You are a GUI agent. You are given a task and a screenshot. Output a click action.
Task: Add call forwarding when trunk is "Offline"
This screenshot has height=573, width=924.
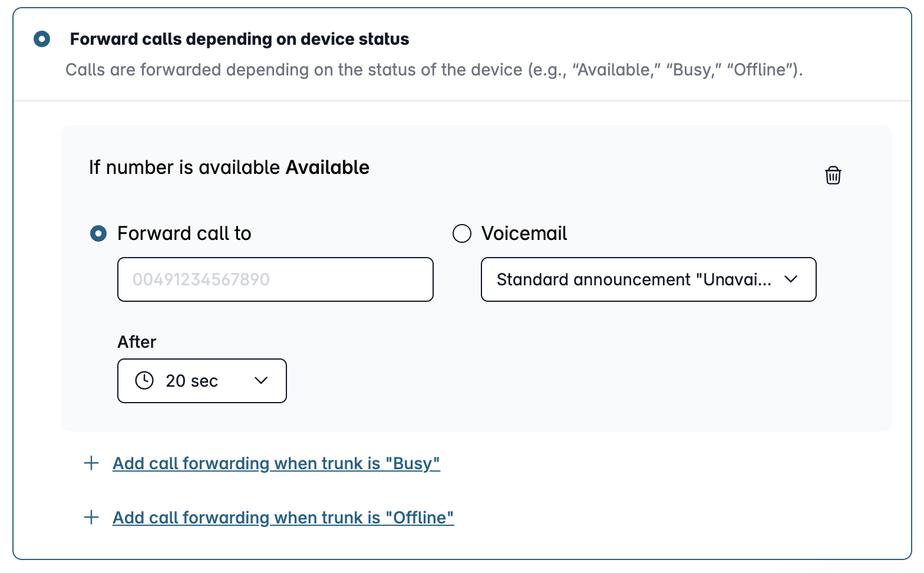click(283, 518)
